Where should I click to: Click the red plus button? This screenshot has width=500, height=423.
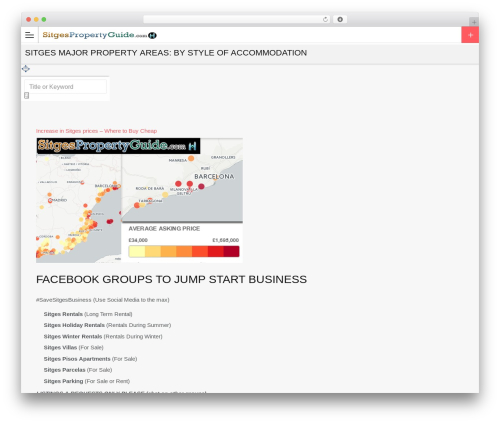[x=470, y=35]
